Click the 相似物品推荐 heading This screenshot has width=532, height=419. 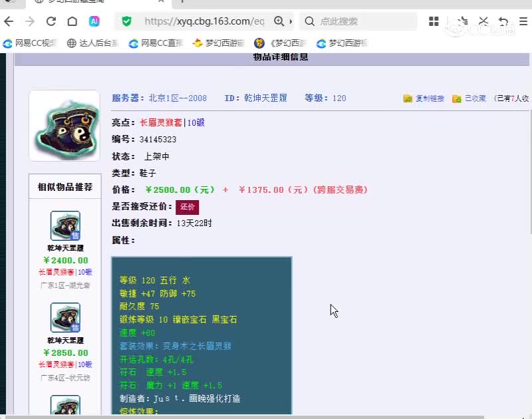pyautogui.click(x=65, y=187)
